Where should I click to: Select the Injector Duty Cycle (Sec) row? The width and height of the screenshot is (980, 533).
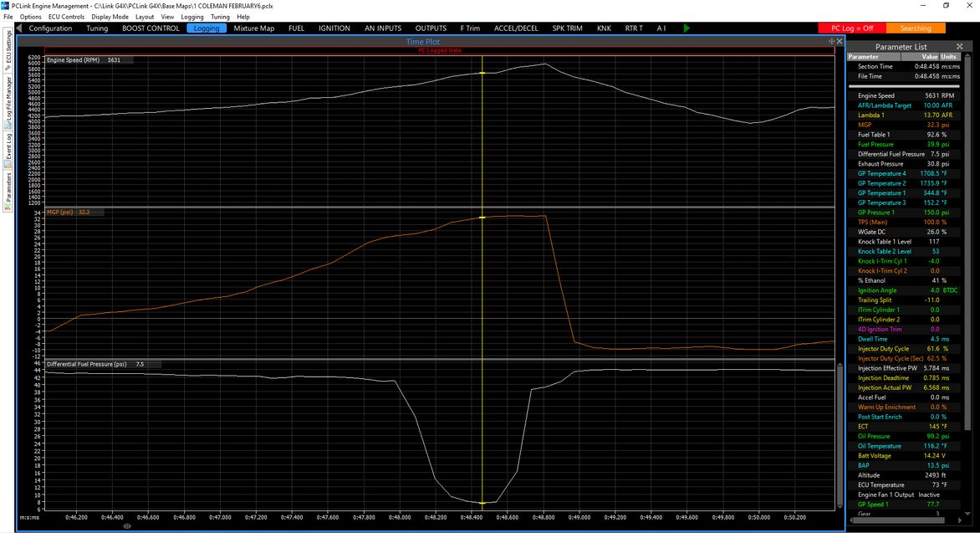click(904, 358)
